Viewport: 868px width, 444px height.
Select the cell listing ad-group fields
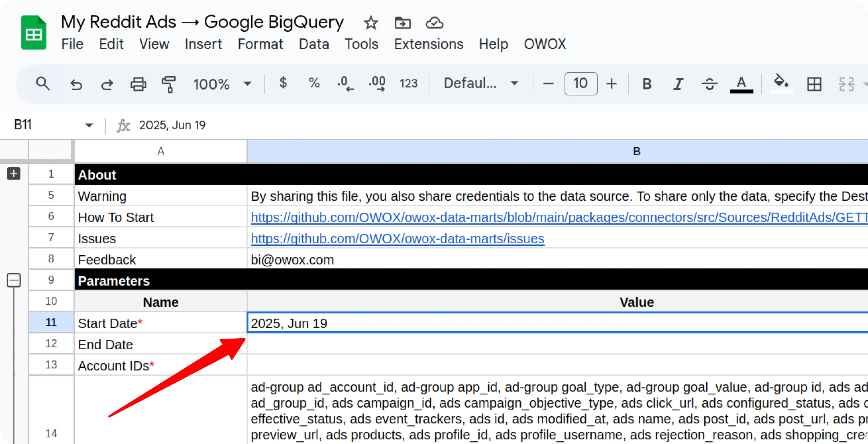(x=557, y=410)
